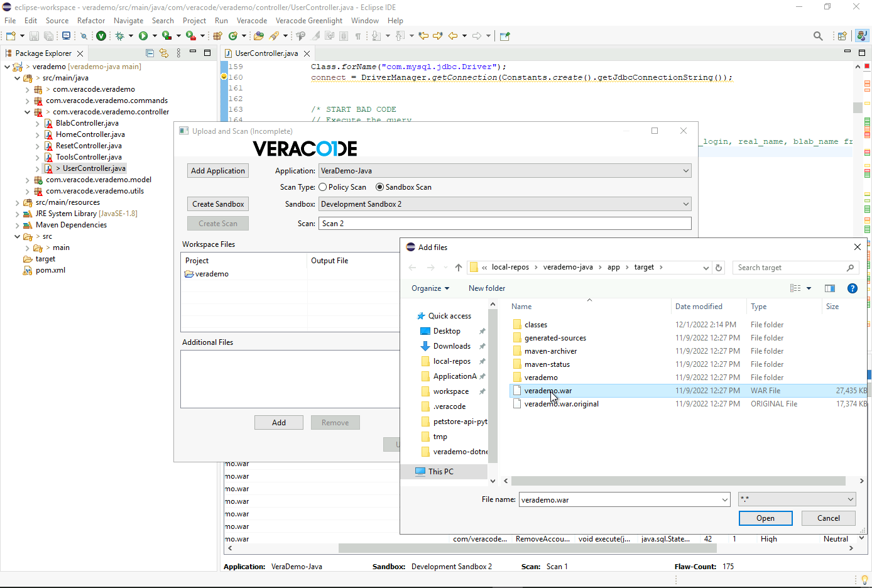
Task: Select maven-archiver folder in file list
Action: pyautogui.click(x=550, y=351)
